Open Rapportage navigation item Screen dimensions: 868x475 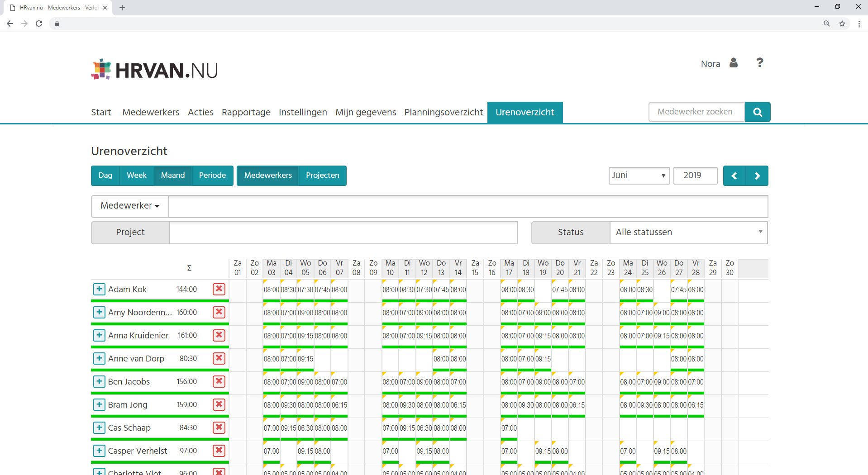[x=246, y=112]
